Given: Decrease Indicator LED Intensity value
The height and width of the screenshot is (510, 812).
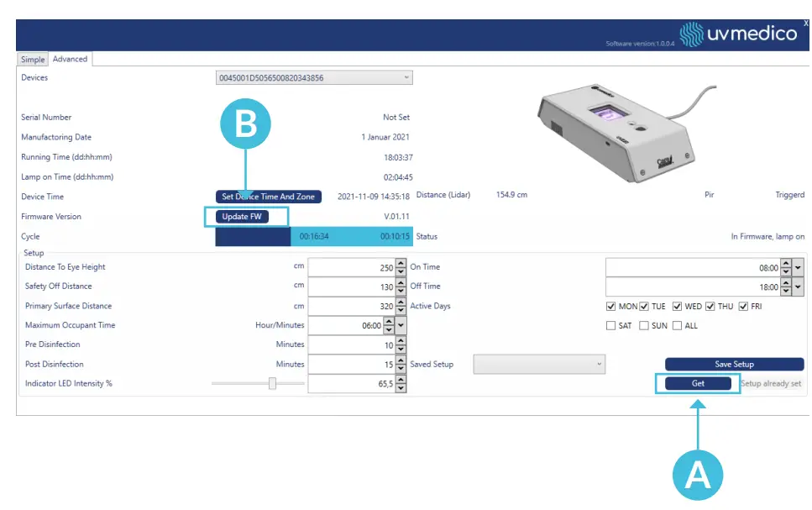Looking at the screenshot, I should 401,388.
